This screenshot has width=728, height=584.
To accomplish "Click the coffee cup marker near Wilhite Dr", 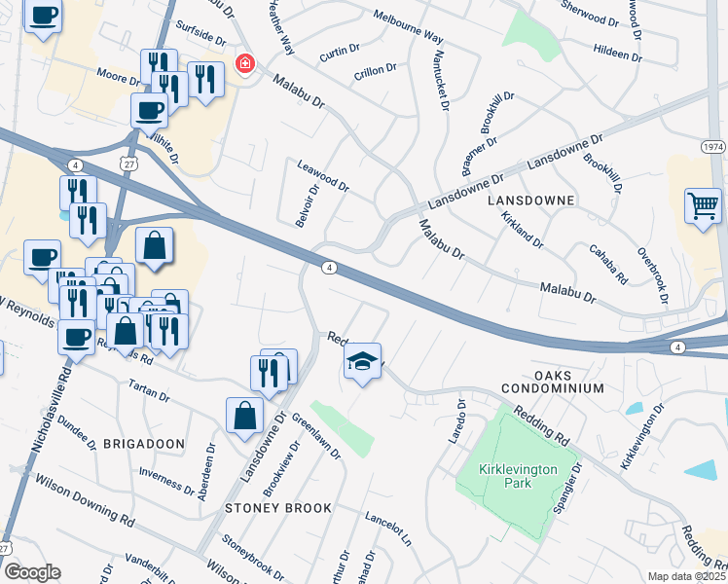I will click(150, 112).
